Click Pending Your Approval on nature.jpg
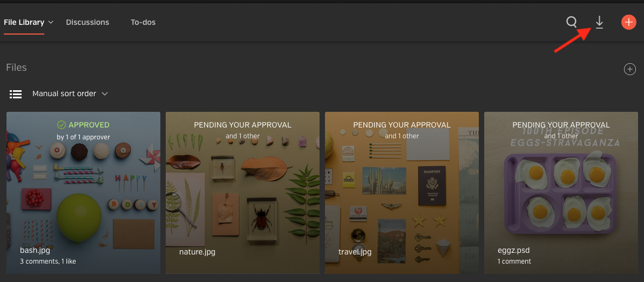This screenshot has width=644, height=282. pos(242,125)
